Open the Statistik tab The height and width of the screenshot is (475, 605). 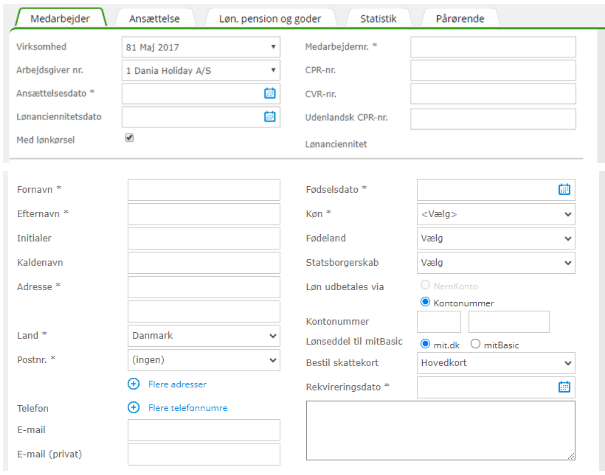tap(378, 19)
